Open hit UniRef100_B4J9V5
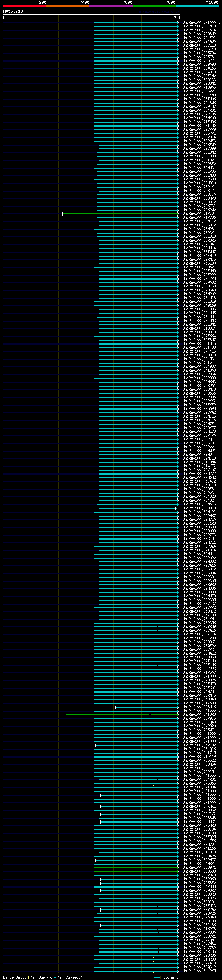The height and width of the screenshot is (980, 222). [x=199, y=971]
